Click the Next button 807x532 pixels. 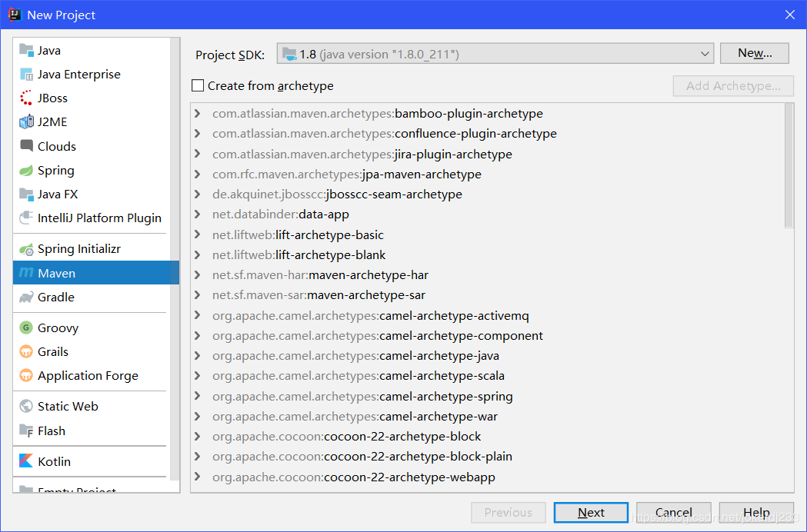[591, 513]
